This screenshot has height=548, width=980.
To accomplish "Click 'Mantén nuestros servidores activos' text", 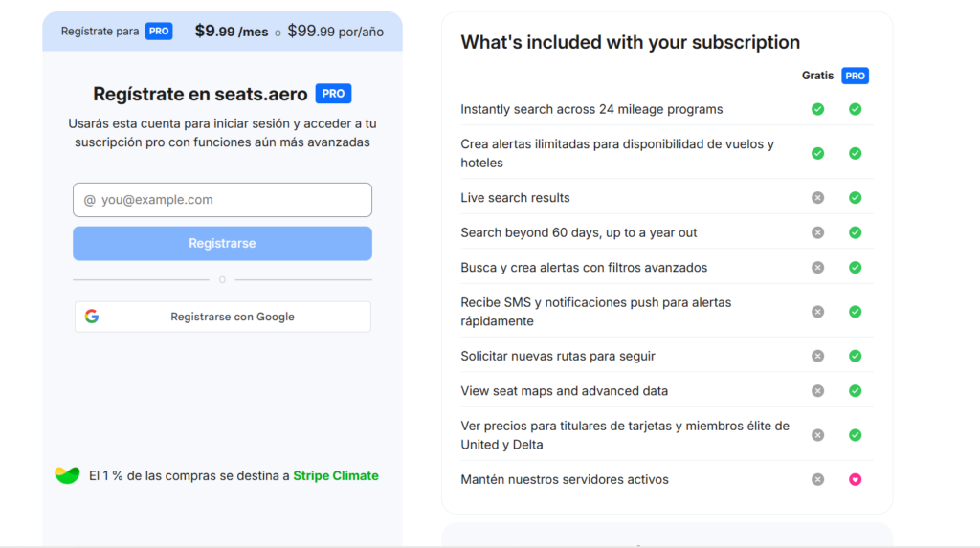I will tap(565, 479).
